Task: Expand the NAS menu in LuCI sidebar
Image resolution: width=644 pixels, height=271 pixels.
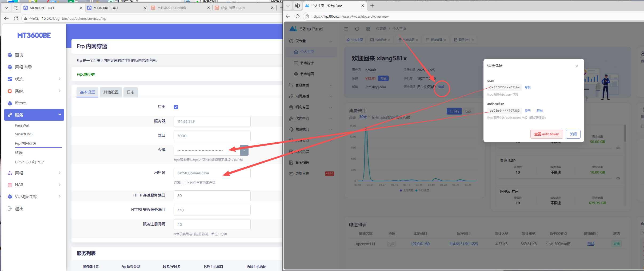Action: [x=34, y=185]
